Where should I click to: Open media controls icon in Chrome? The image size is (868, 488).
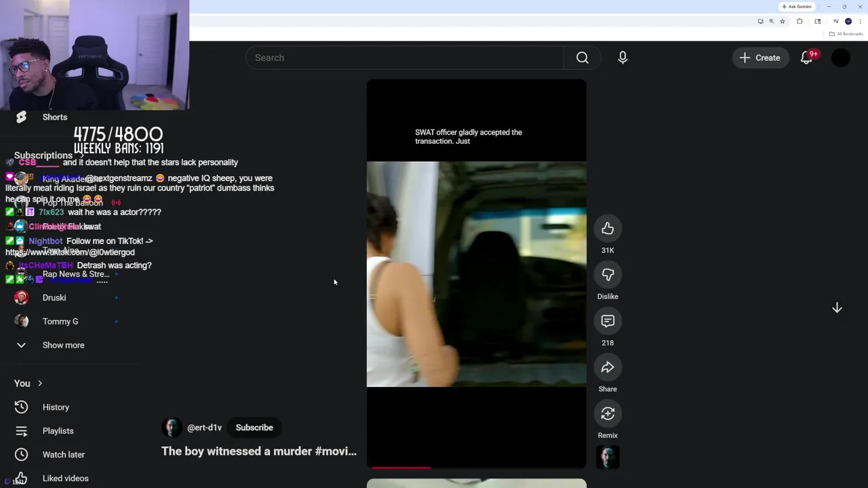tap(836, 21)
